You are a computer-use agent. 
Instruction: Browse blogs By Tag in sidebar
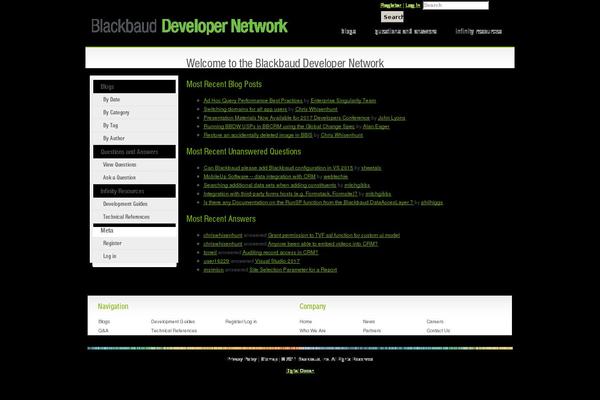click(110, 126)
